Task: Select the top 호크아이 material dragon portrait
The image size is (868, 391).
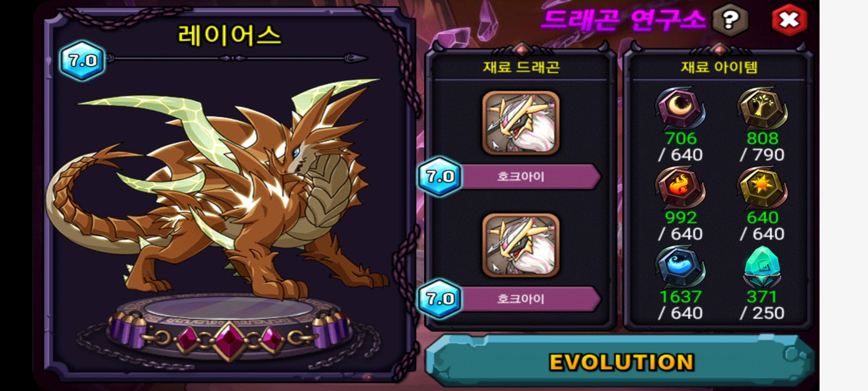Action: [x=521, y=122]
